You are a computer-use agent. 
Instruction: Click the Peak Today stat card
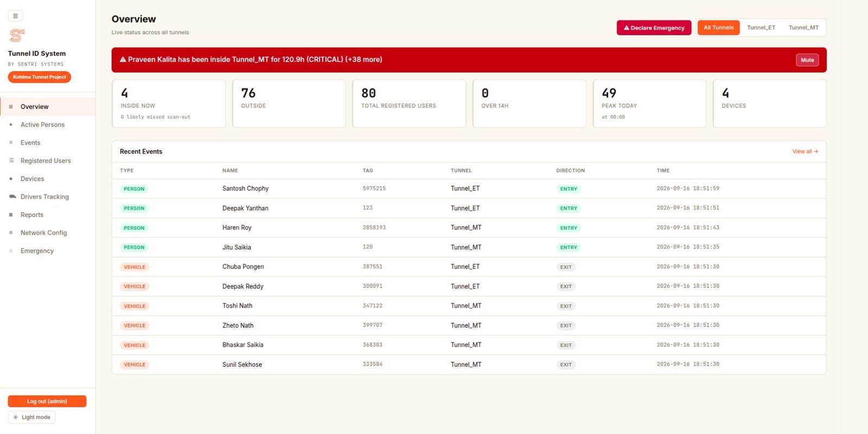(649, 104)
